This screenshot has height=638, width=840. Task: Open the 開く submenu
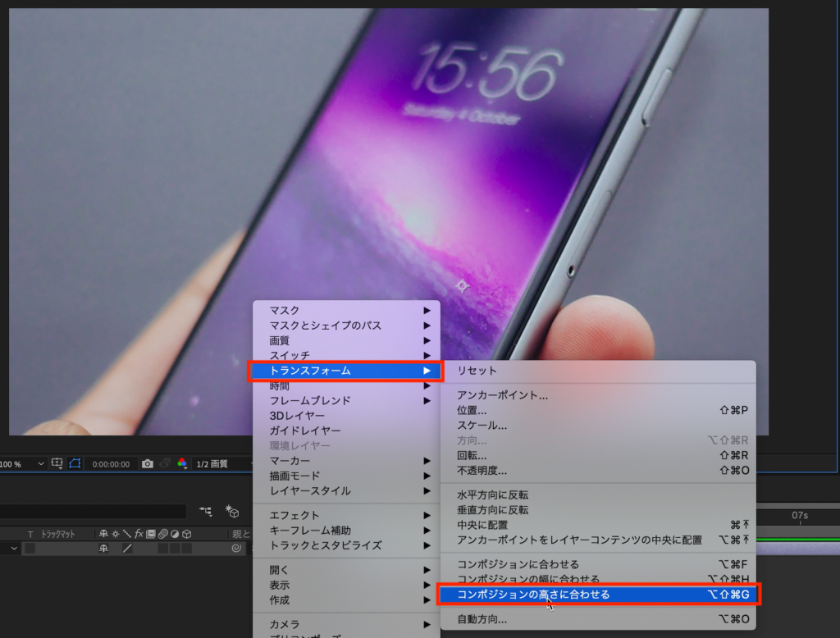pos(347,570)
